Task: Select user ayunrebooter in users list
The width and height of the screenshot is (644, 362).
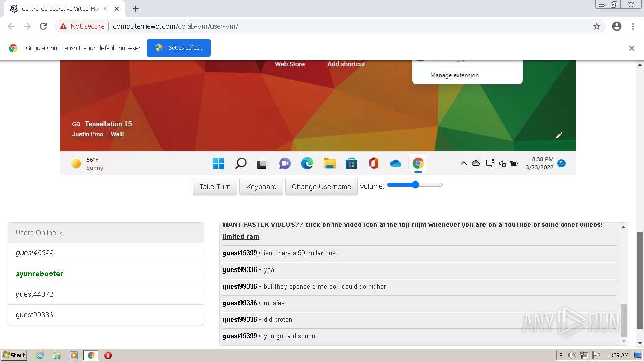Action: coord(106,274)
